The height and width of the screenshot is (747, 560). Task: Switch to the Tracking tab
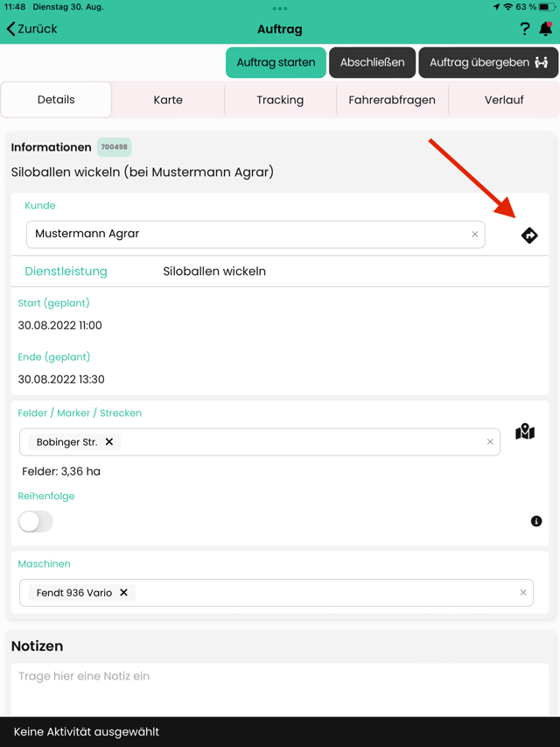[x=280, y=100]
